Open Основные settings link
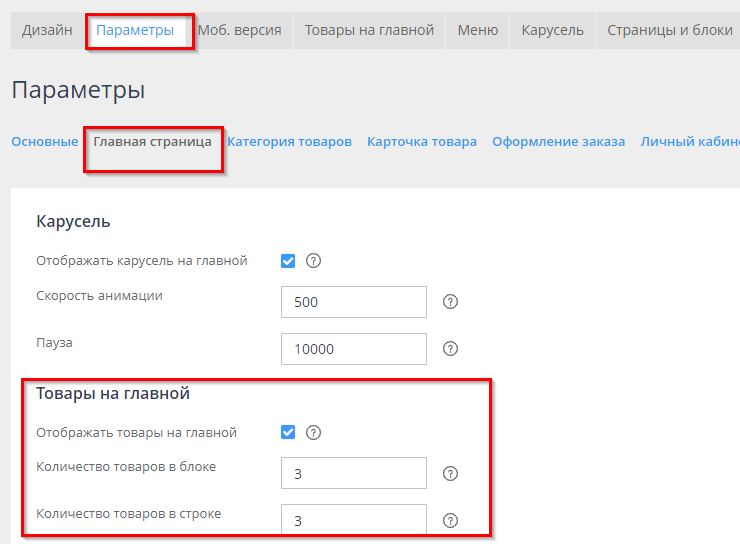Viewport: 740px width, 544px height. pyautogui.click(x=44, y=142)
